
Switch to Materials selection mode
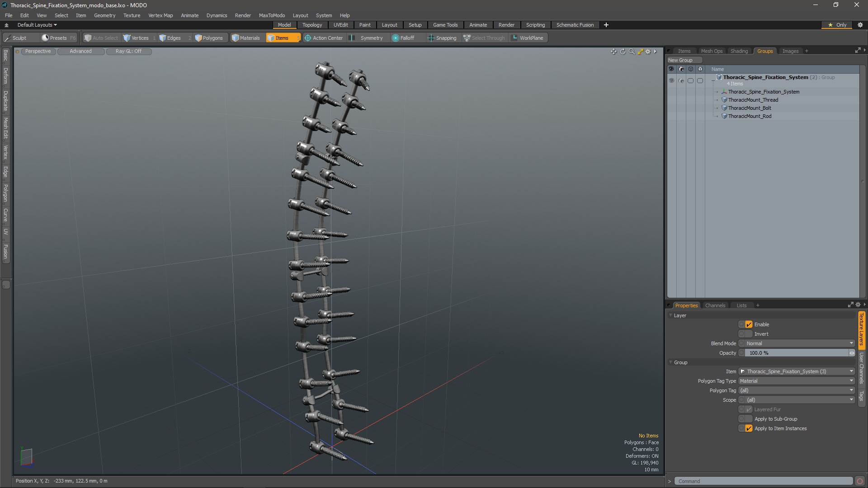(x=246, y=38)
